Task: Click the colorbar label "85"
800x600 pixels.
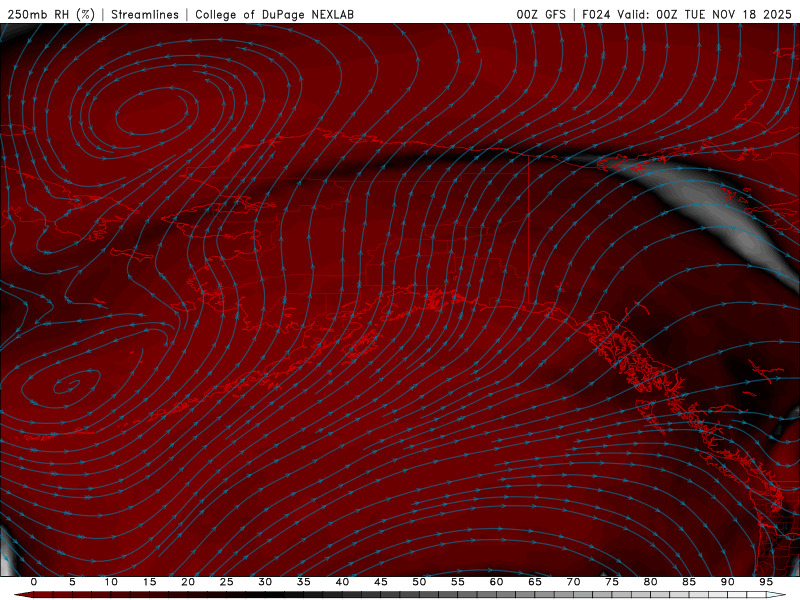Action: (x=689, y=582)
